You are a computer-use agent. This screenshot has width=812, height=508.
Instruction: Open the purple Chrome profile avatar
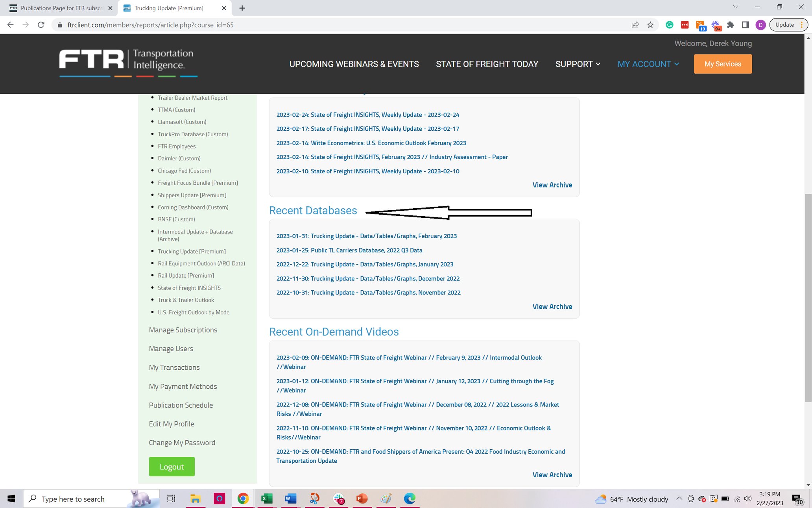tap(761, 25)
